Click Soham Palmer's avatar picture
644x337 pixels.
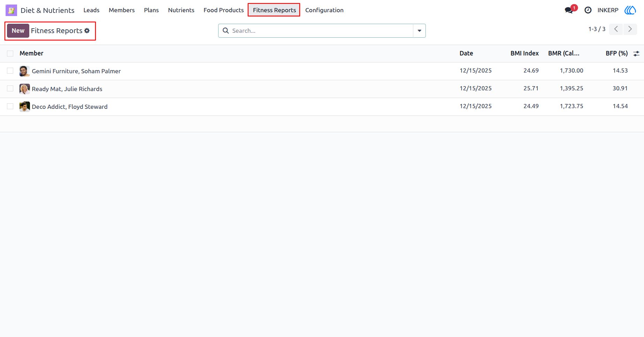(24, 71)
